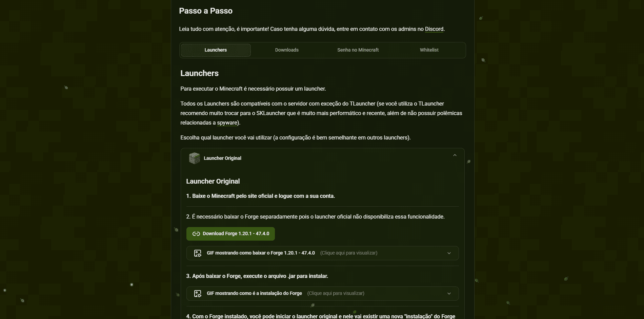Click 'Clique aqui para visualizar' for the Forge download GIF
Viewport: 644px width, 319px height.
pos(348,253)
